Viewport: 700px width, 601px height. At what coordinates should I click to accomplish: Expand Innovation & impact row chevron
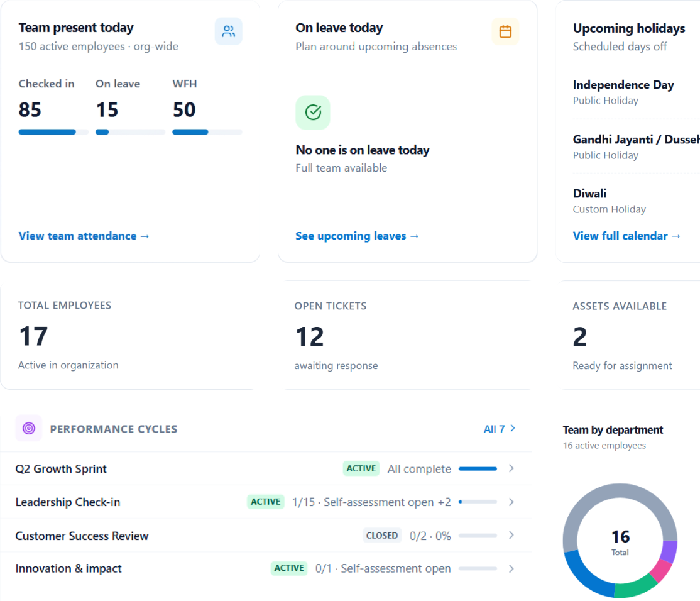tap(511, 568)
